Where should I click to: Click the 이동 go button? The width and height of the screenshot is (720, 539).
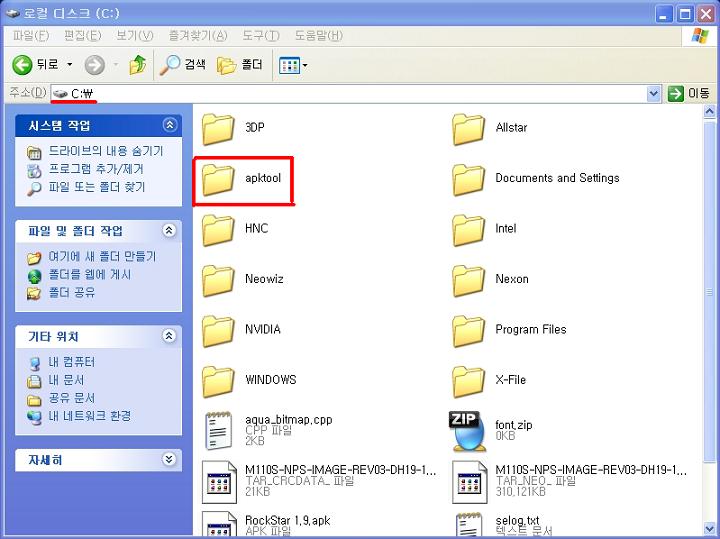pos(688,93)
